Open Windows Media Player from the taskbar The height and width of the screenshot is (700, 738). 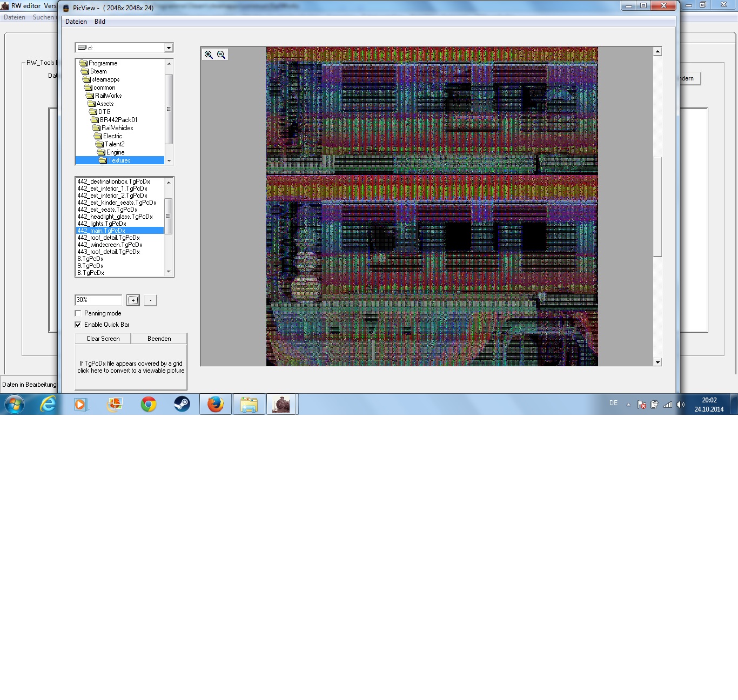[80, 404]
